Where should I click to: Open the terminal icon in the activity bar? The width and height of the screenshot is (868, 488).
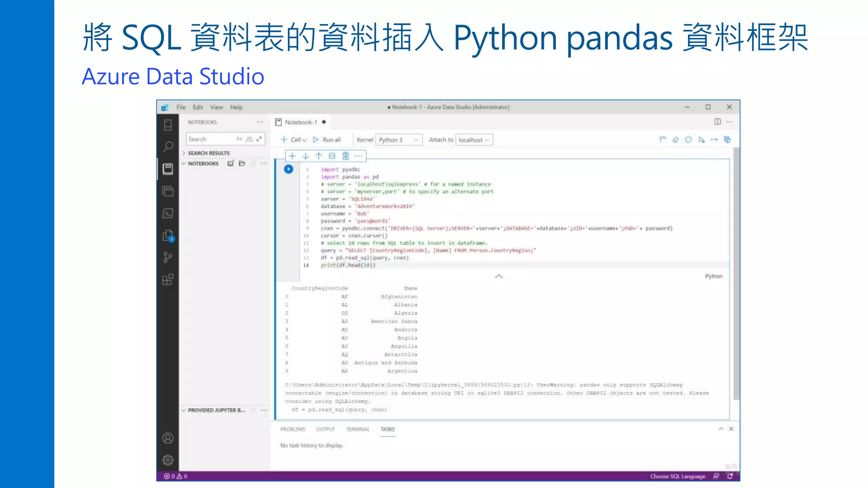[x=168, y=213]
